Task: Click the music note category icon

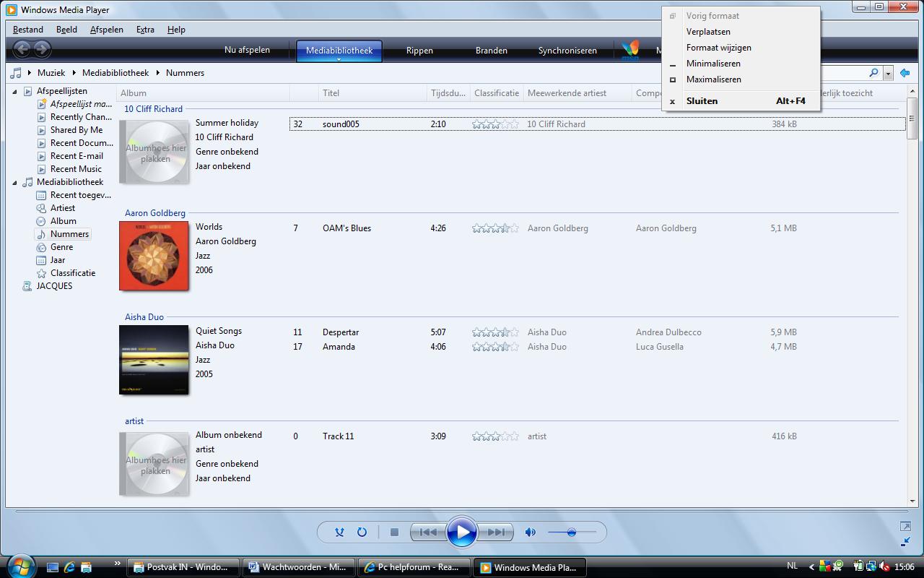Action: click(16, 73)
